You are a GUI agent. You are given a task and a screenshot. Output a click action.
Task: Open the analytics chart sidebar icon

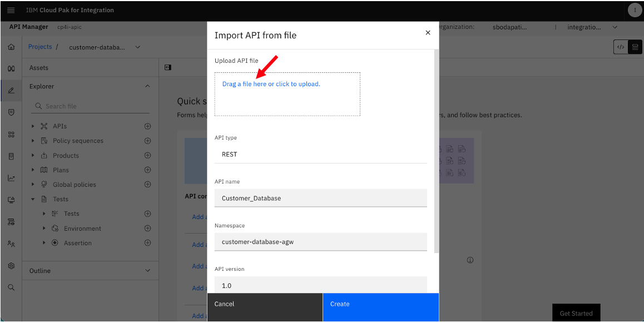[11, 179]
